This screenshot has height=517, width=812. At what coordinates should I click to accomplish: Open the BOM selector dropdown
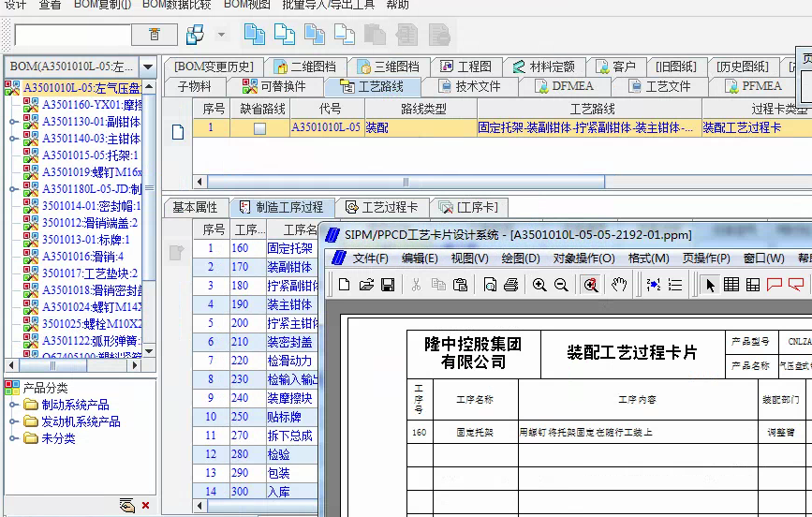[148, 67]
